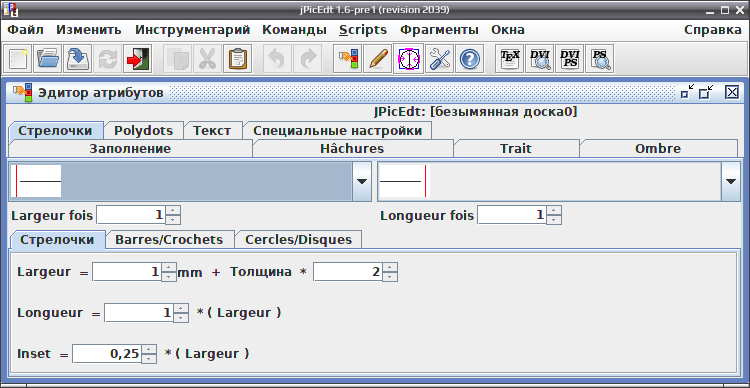Increase the Largeur mm value
The width and height of the screenshot is (750, 388).
(169, 268)
